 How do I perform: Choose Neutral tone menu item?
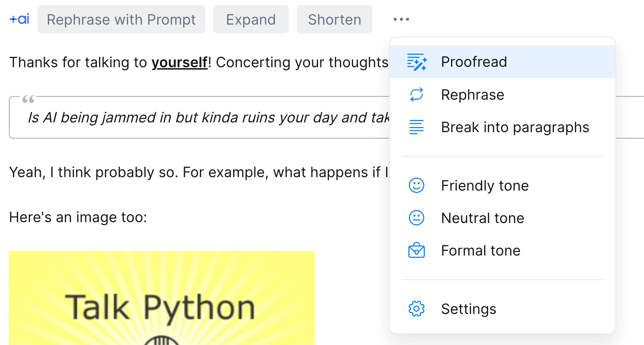point(482,218)
